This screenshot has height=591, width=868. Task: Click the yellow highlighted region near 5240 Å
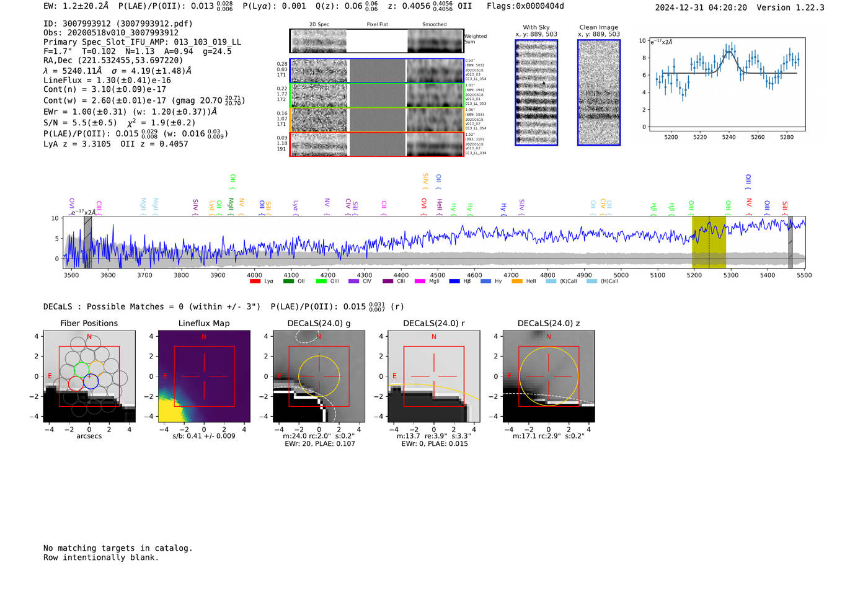click(x=709, y=242)
